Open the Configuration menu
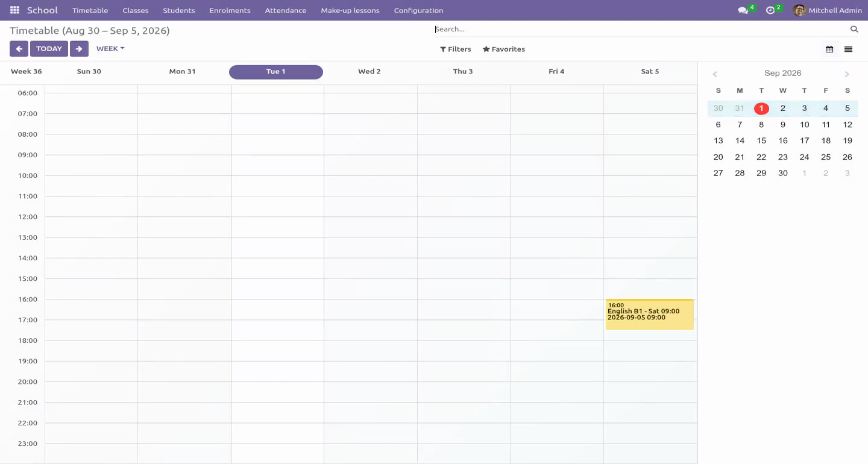Image resolution: width=868 pixels, height=464 pixels. coord(418,10)
